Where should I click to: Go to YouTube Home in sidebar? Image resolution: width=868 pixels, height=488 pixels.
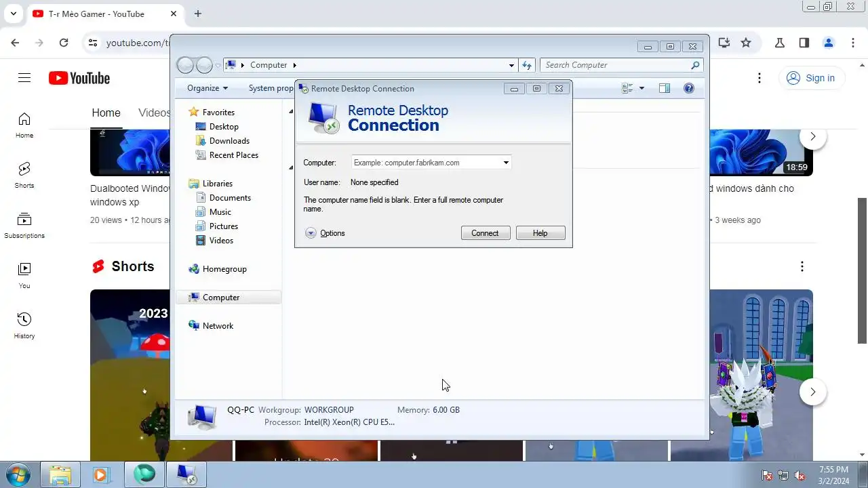24,125
